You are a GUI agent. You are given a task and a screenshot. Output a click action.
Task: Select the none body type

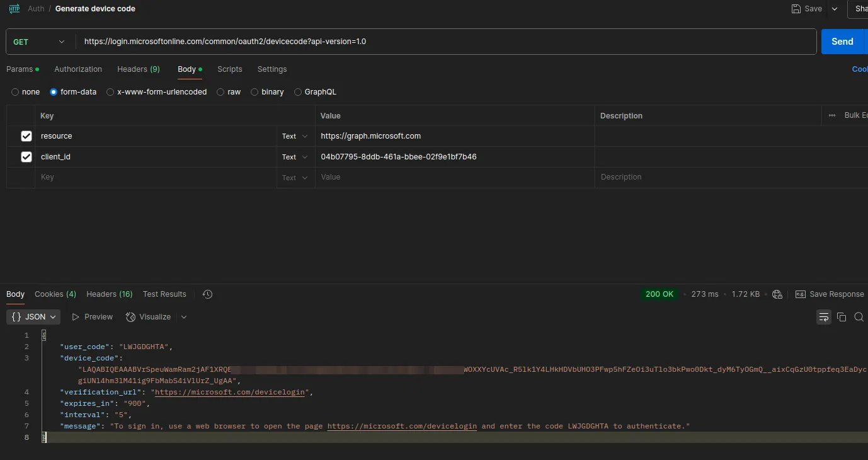coord(15,92)
